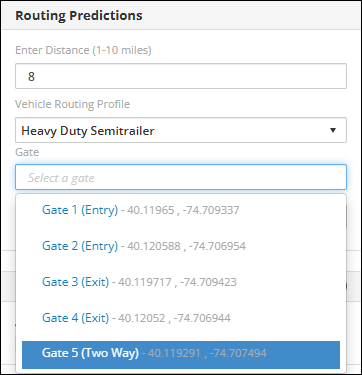The height and width of the screenshot is (375, 362).
Task: Click the Vehicle Routing Profile label
Action: pos(73,104)
